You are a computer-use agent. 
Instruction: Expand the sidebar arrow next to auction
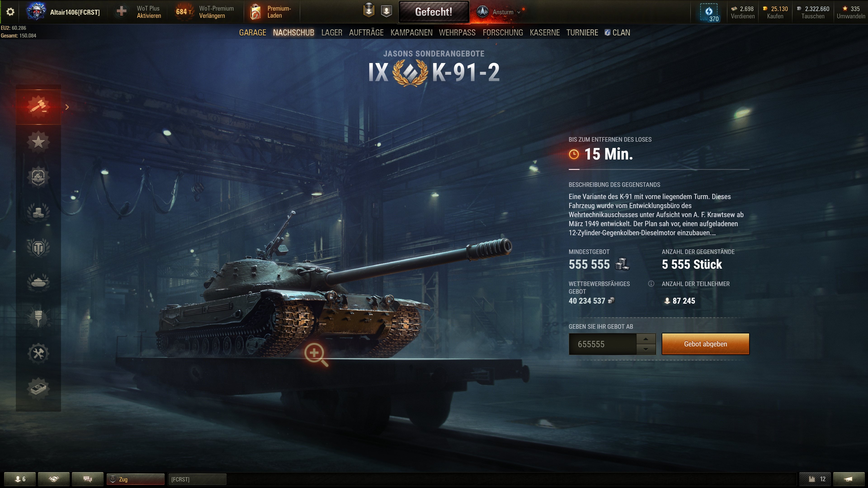(x=67, y=107)
